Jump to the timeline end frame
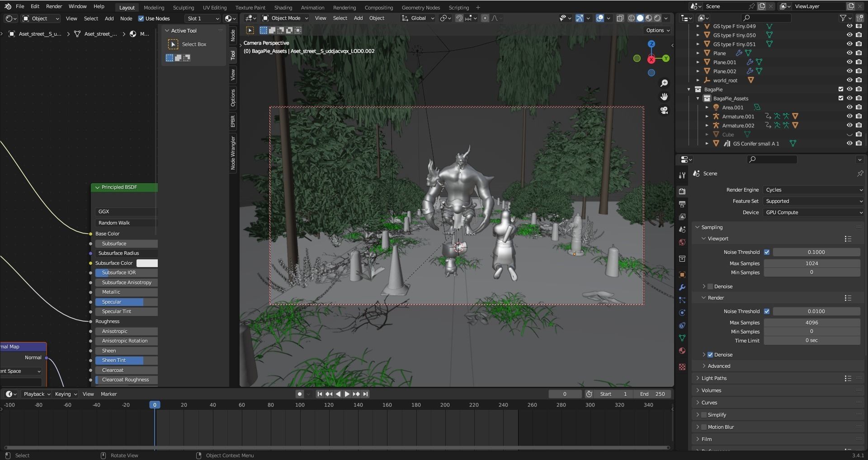Viewport: 868px width, 460px height. (x=366, y=394)
